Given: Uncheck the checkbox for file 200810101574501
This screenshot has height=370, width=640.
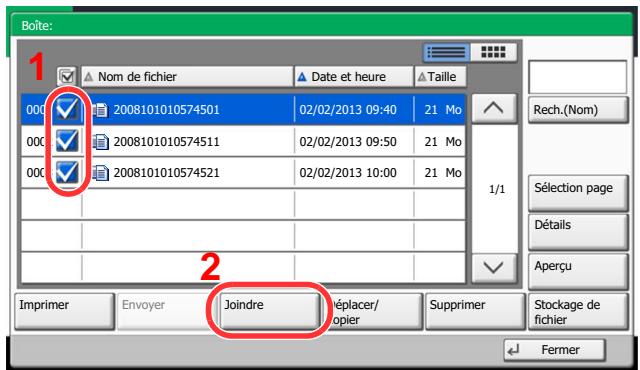Looking at the screenshot, I should tap(67, 109).
